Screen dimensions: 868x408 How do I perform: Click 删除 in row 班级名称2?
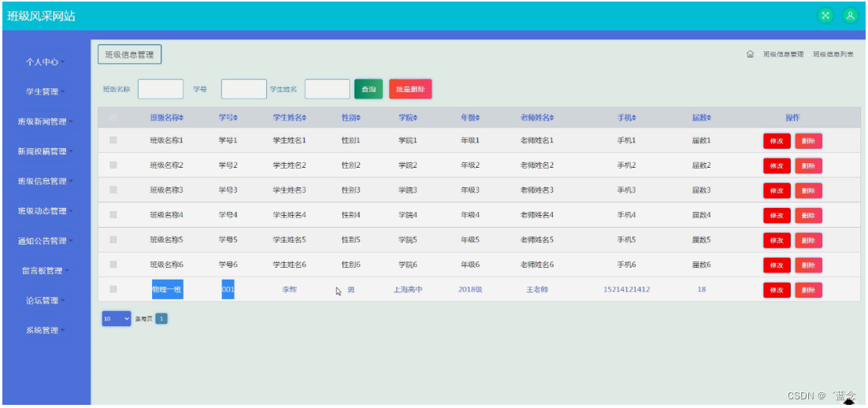tap(808, 166)
